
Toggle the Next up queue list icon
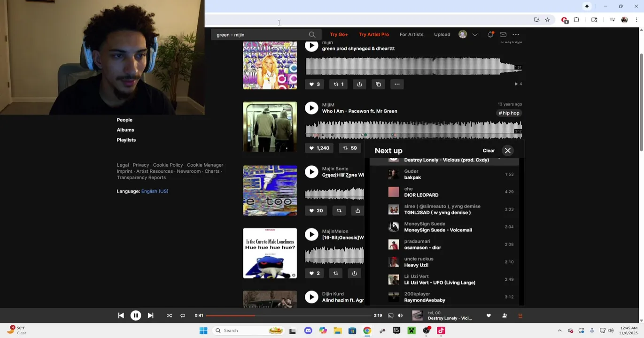(520, 315)
